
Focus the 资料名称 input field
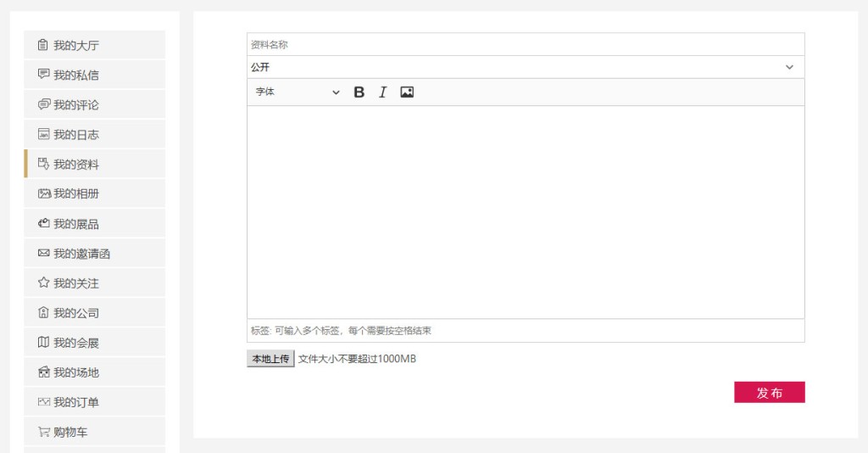[526, 44]
